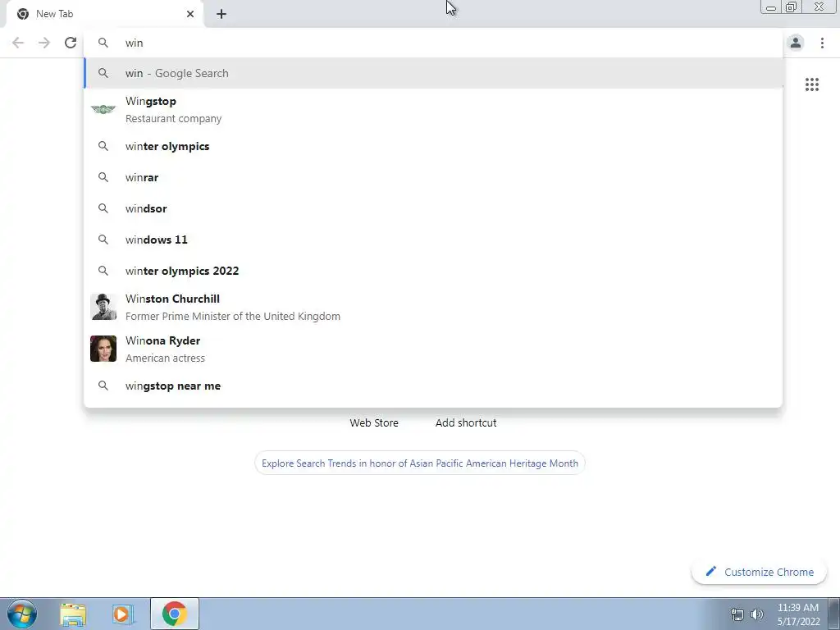Image resolution: width=840 pixels, height=630 pixels.
Task: Select 'win - Google Search' suggestion
Action: pos(433,73)
